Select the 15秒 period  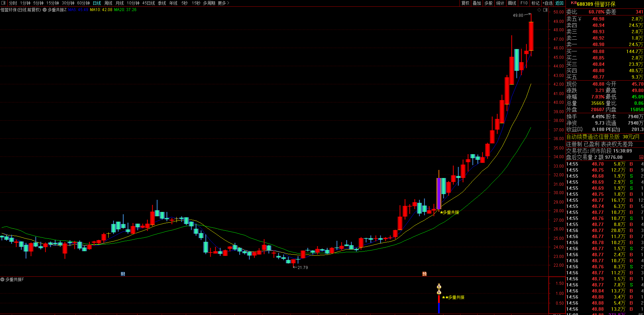(x=196, y=3)
